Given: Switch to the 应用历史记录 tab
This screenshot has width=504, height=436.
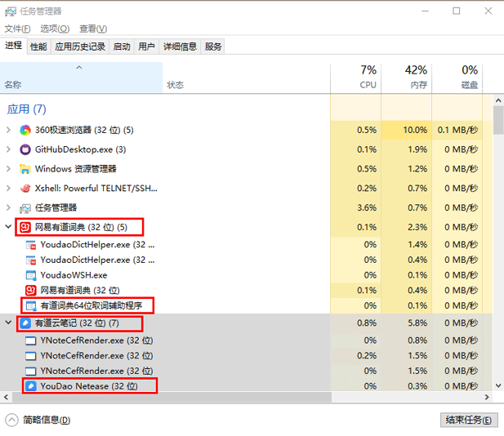Looking at the screenshot, I should 80,47.
